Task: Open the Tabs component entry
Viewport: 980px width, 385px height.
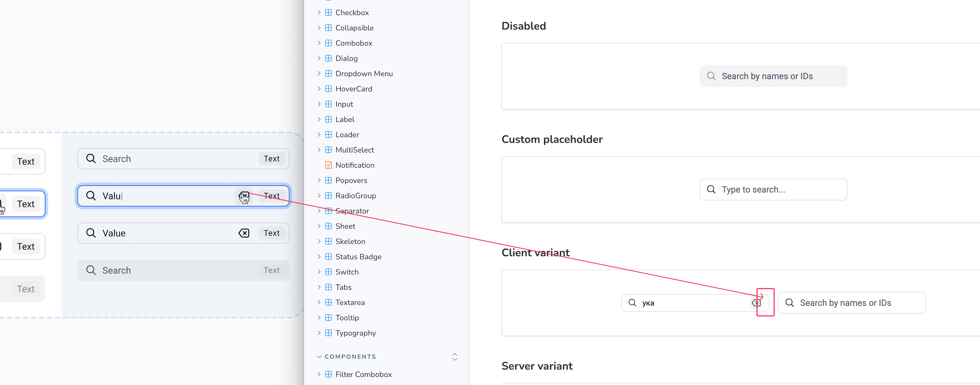Action: [x=343, y=287]
